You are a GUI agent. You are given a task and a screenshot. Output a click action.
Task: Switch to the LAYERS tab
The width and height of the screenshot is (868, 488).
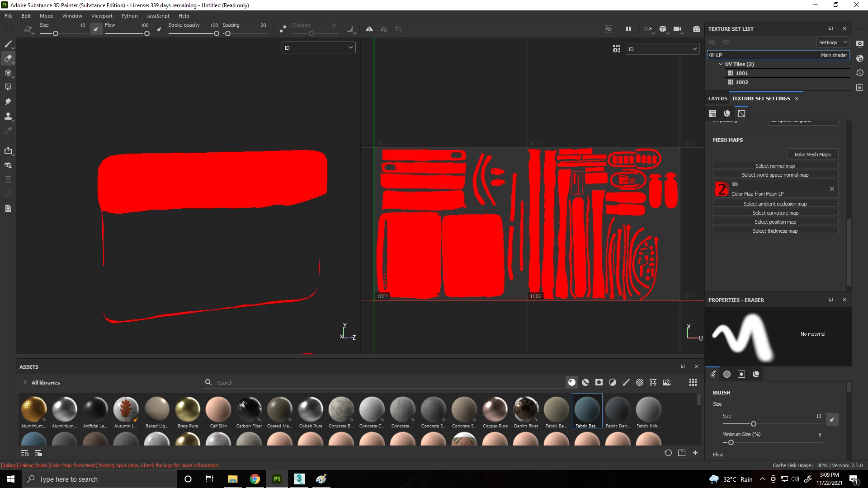[717, 99]
